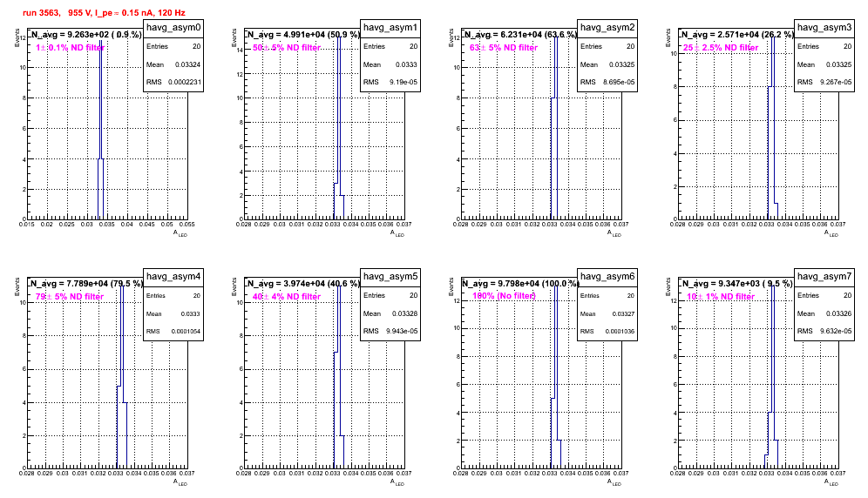The height and width of the screenshot is (498, 868).
Task: Click RMS value 9.632e-05 in havg_asym7 box
Action: coord(836,331)
